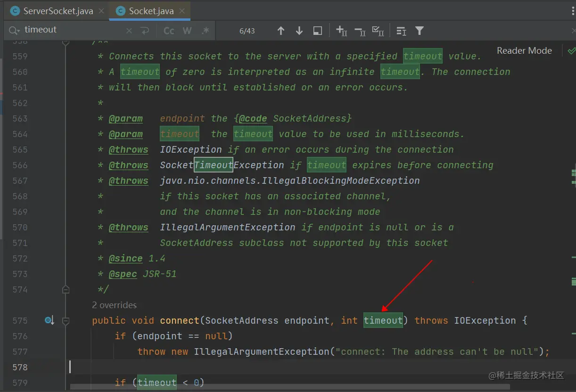Focus the timeout search field

coord(73,30)
